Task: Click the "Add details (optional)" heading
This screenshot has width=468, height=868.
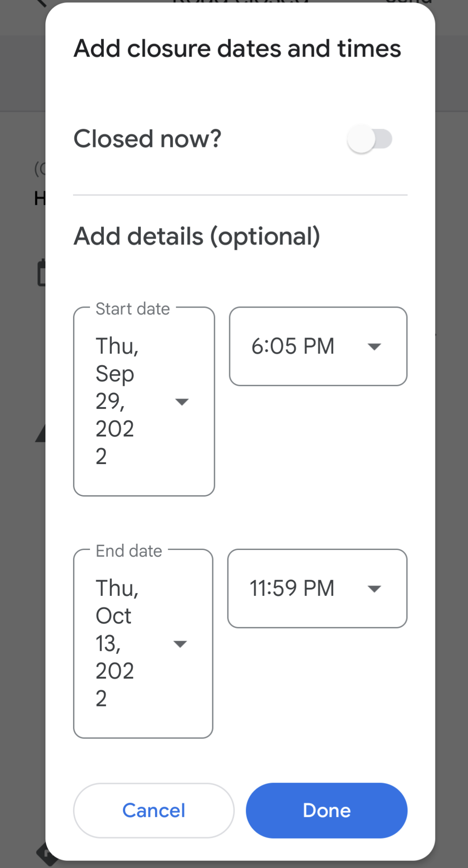Action: (197, 236)
